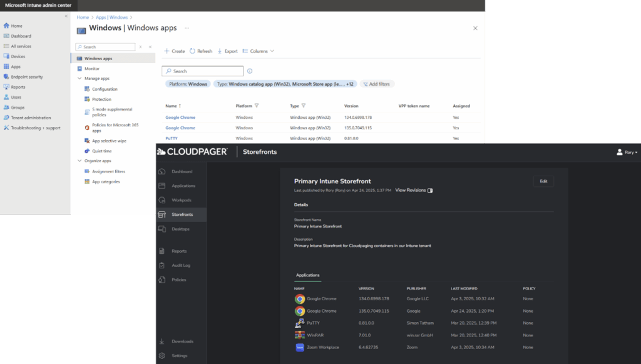Export the Windows apps list
This screenshot has height=364, width=641.
228,51
